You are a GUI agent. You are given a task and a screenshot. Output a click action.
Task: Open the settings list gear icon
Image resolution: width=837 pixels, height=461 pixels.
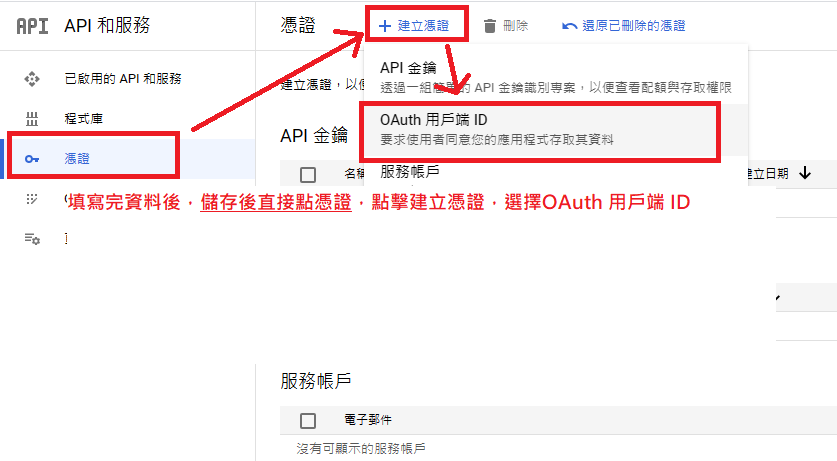tap(32, 239)
